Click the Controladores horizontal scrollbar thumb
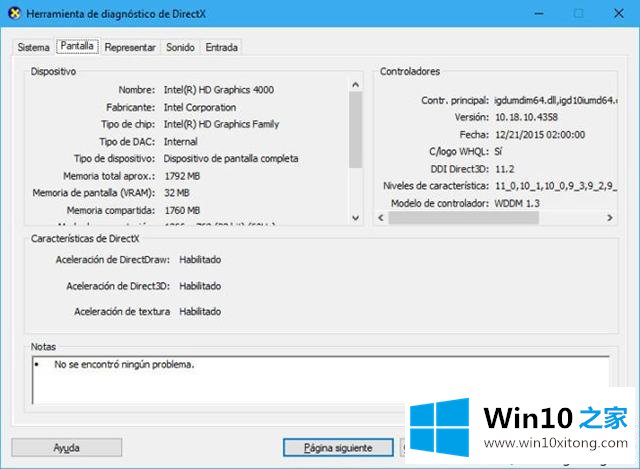This screenshot has width=640, height=469. pos(463,218)
